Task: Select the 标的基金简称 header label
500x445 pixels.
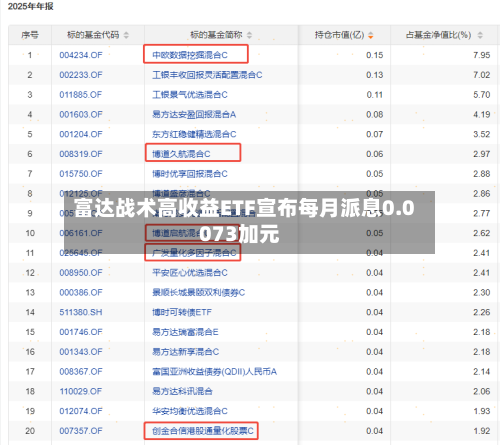Action: click(x=216, y=35)
